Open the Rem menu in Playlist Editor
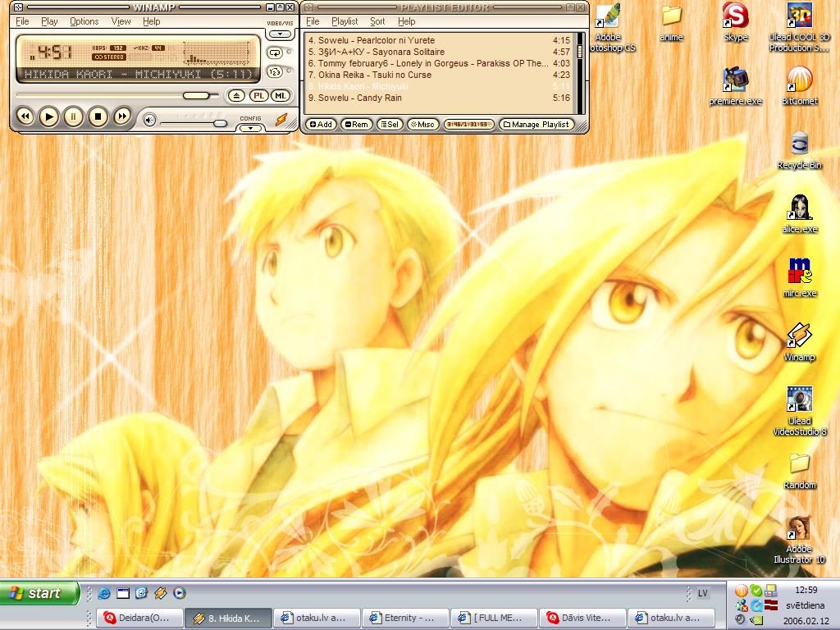The image size is (840, 630). pyautogui.click(x=356, y=125)
